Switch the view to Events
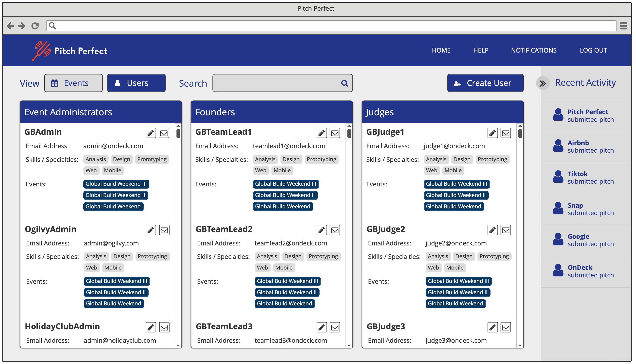Screen dimensions: 636x364 tap(73, 83)
